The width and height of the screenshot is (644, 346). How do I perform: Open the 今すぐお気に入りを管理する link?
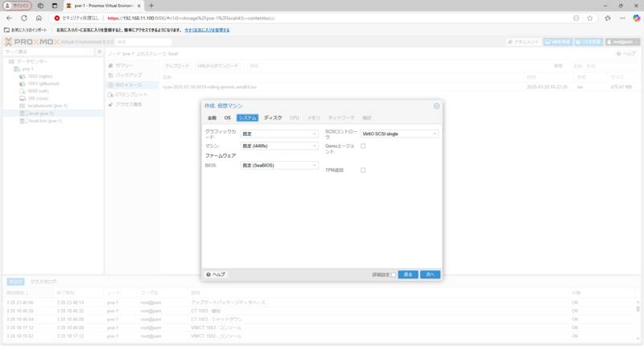pyautogui.click(x=207, y=30)
